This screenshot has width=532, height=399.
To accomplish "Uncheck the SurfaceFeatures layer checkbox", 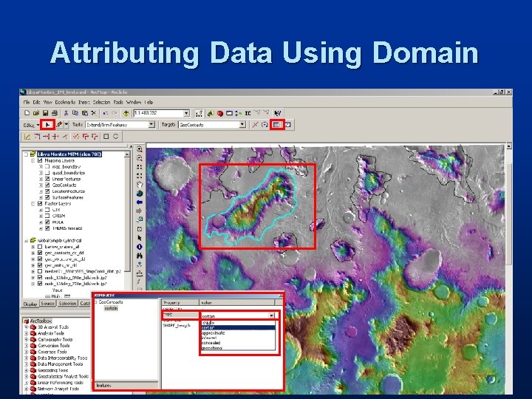I will tap(47, 197).
